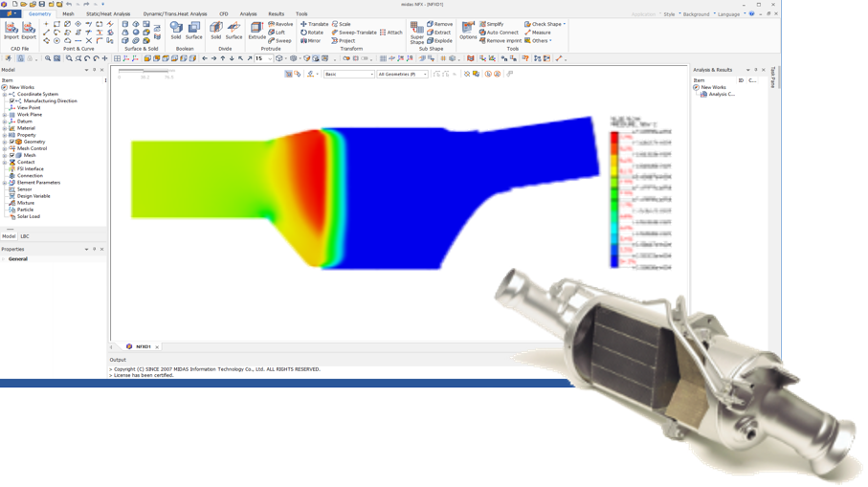Click the Remove sub shape tool
The width and height of the screenshot is (868, 487).
(x=439, y=24)
